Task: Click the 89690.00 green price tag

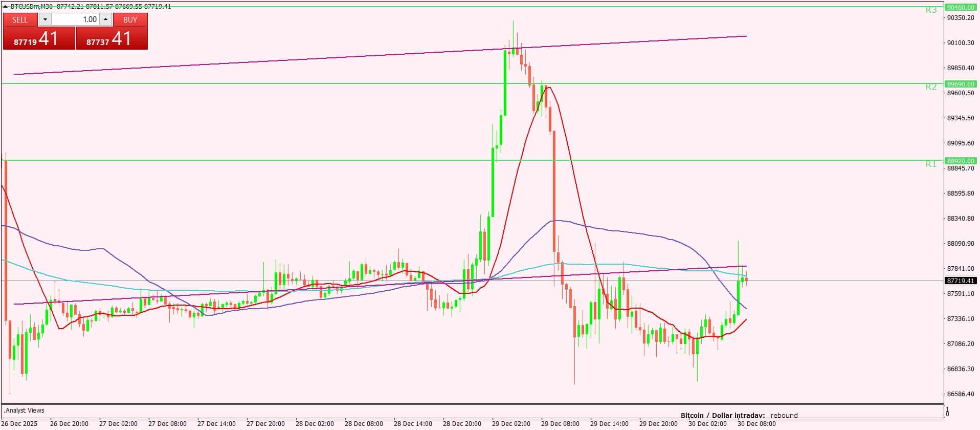Action: tap(961, 84)
